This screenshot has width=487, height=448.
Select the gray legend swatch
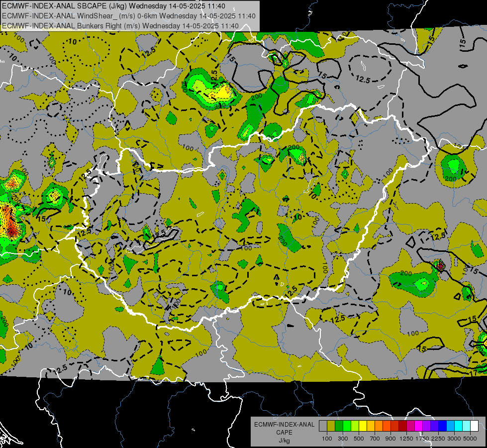(323, 426)
